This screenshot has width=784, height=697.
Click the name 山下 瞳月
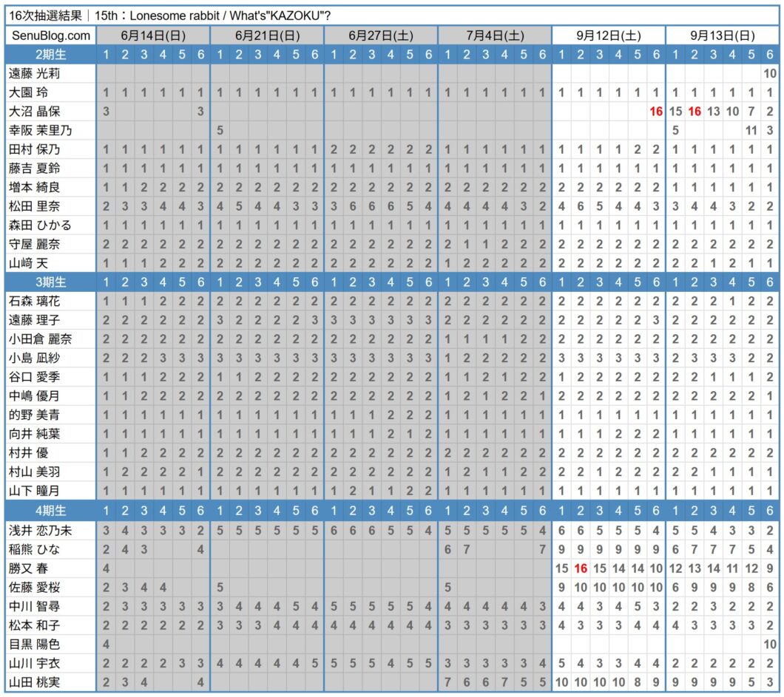pos(34,491)
